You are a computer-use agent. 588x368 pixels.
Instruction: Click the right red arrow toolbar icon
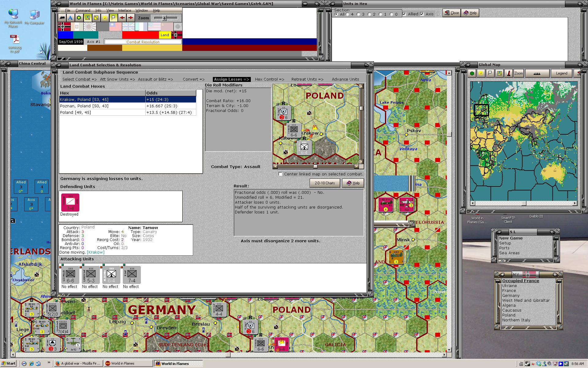point(131,18)
